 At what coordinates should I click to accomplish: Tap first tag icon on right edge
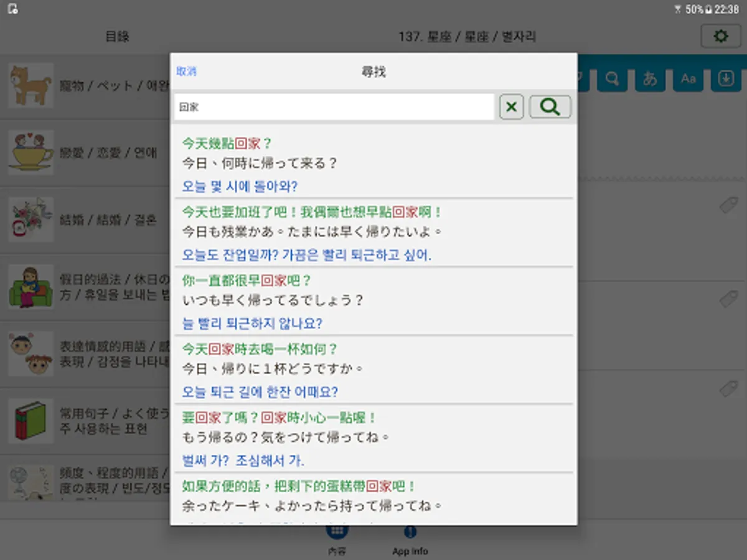728,205
